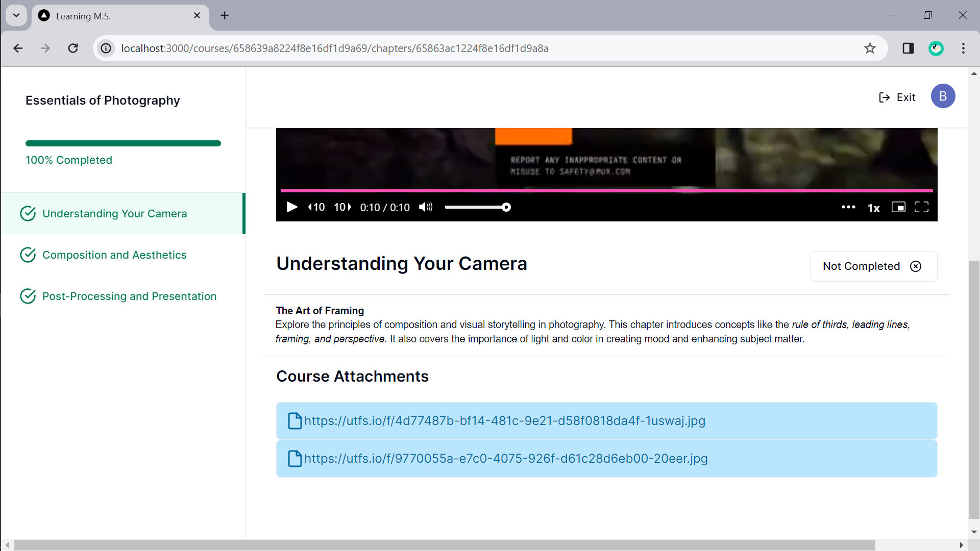This screenshot has height=551, width=980.
Task: Change the 1x playback speed
Action: click(874, 208)
